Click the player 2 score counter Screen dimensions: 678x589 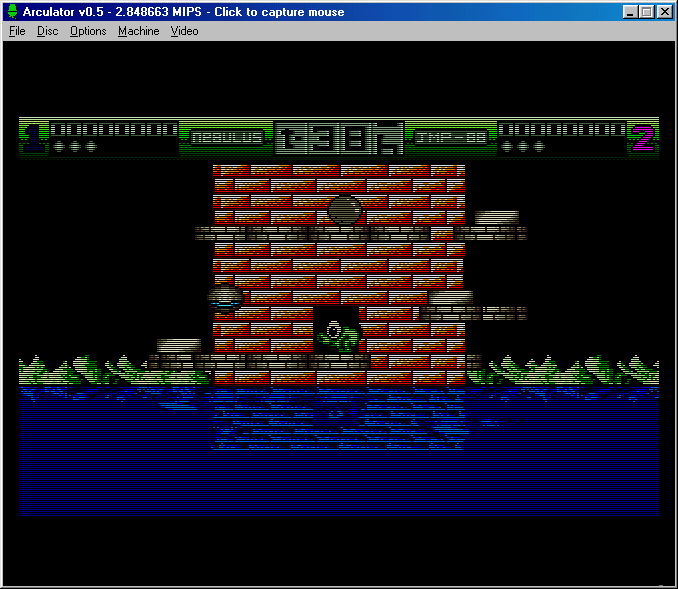[x=561, y=130]
